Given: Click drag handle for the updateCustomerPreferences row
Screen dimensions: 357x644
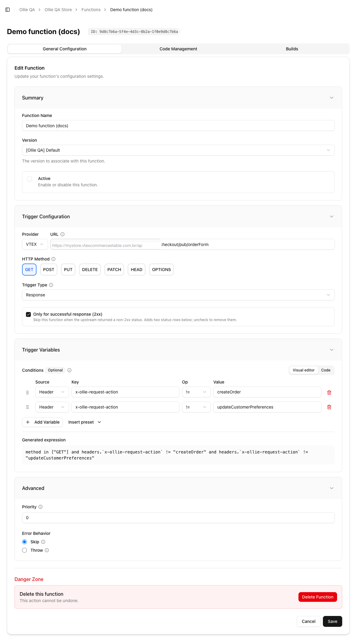Looking at the screenshot, I should pyautogui.click(x=27, y=407).
